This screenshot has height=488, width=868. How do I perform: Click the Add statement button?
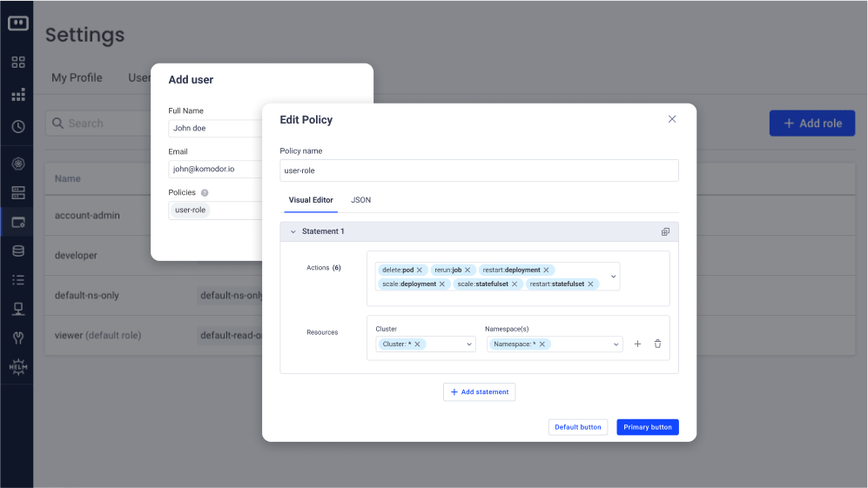(480, 391)
